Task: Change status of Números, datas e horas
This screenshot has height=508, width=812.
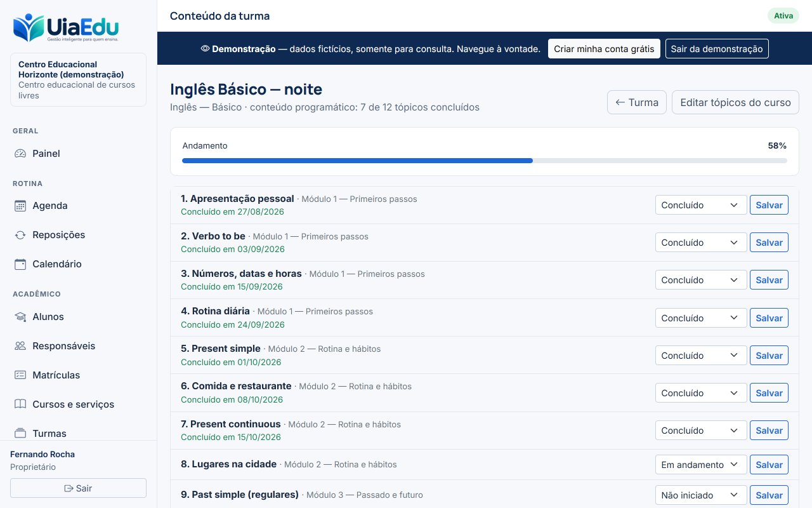Action: click(x=701, y=280)
